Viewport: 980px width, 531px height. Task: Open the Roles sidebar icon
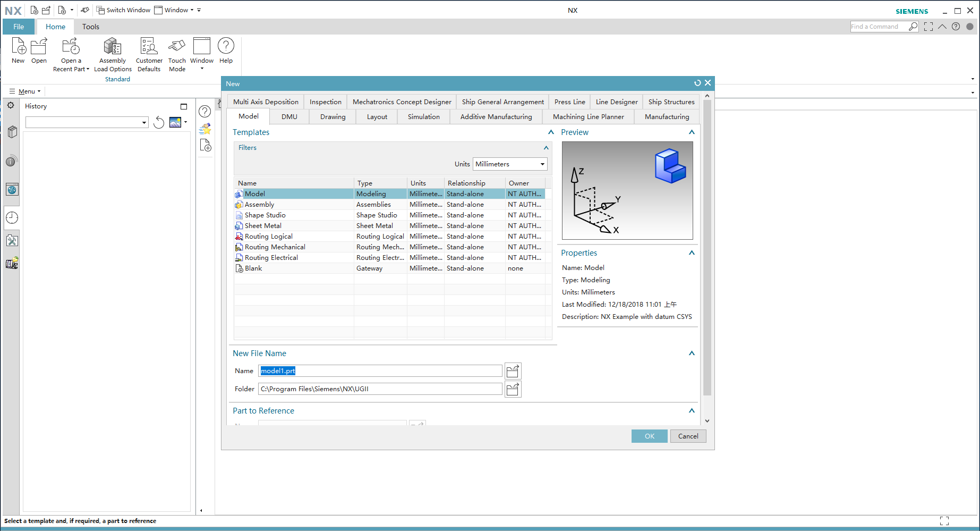(12, 264)
